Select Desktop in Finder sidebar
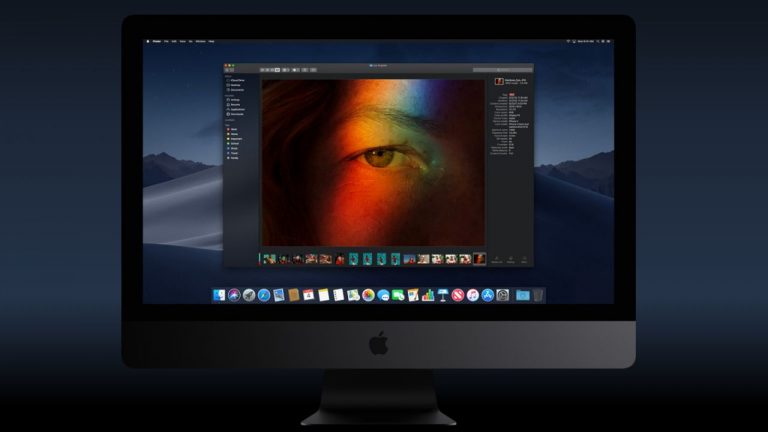Viewport: 768px width, 432px height. click(x=234, y=85)
